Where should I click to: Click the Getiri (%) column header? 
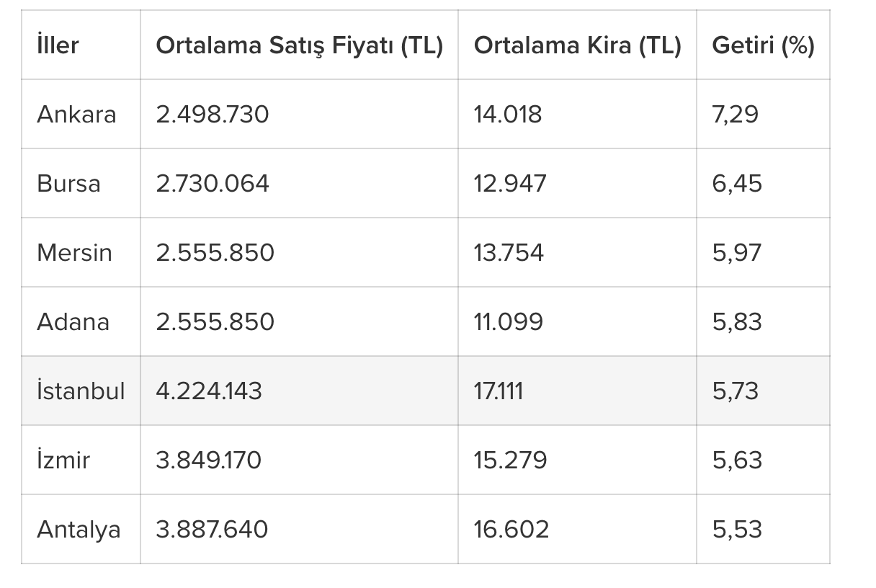pyautogui.click(x=763, y=45)
